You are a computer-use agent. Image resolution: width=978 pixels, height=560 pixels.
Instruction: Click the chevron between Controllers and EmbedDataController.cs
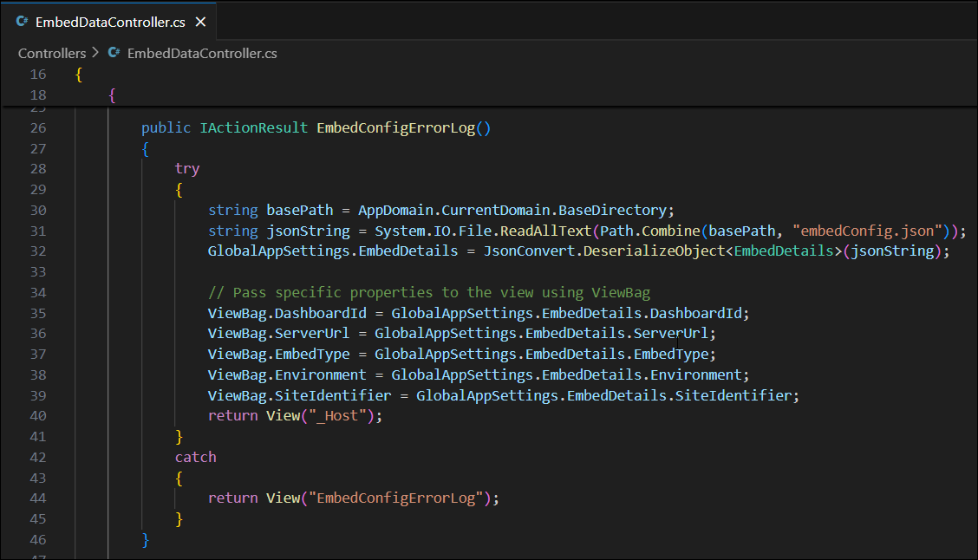[x=95, y=53]
